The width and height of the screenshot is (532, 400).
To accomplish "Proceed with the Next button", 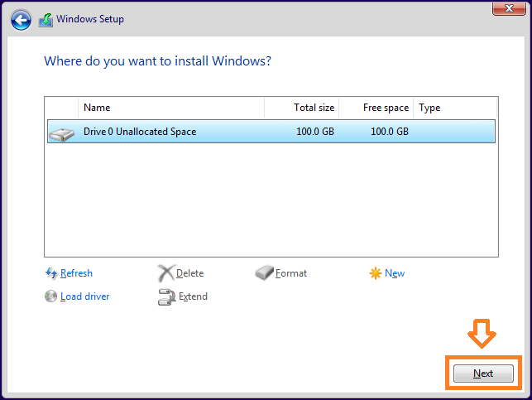I will point(483,373).
